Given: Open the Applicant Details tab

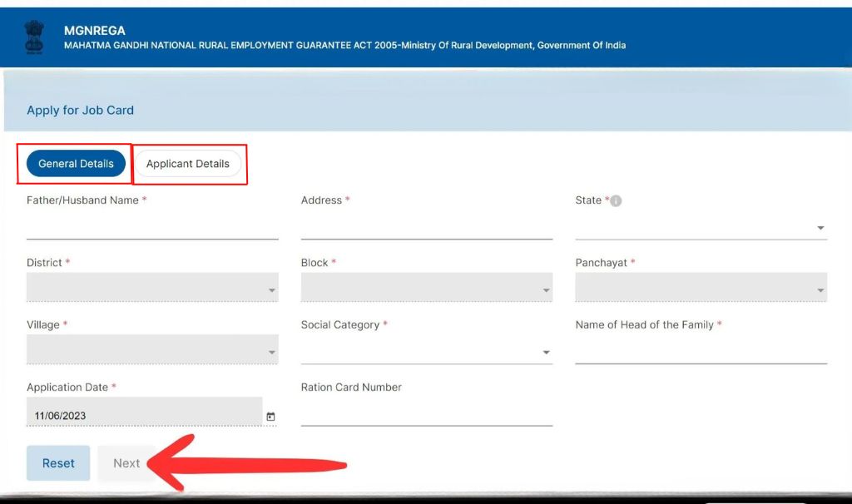Looking at the screenshot, I should (x=188, y=164).
